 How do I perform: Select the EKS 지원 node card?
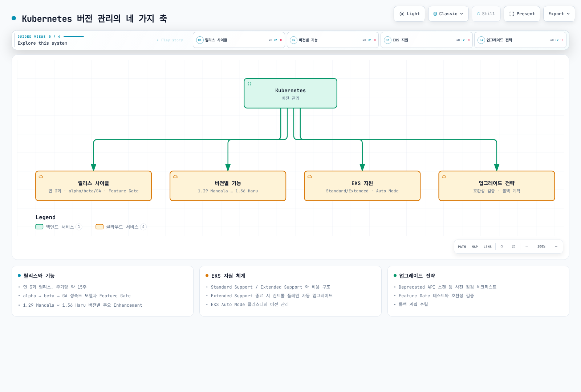(x=362, y=186)
